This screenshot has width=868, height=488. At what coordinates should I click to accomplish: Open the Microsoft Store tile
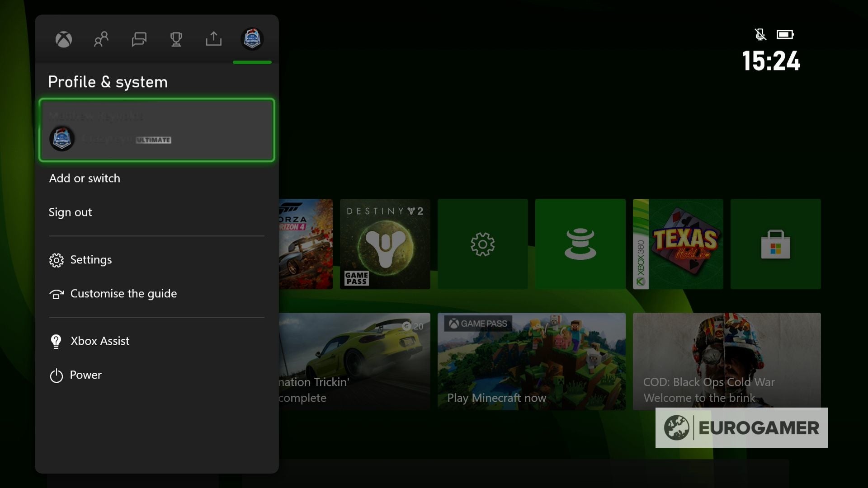775,244
